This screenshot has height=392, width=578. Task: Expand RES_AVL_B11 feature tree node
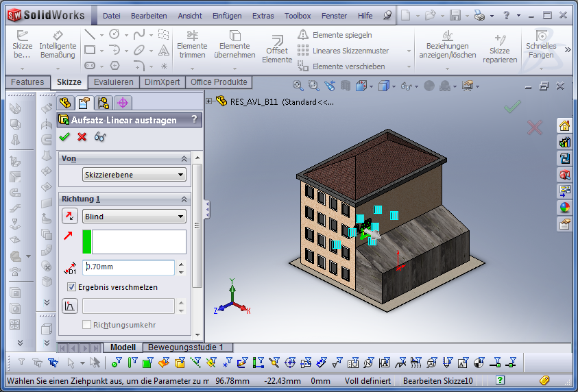tap(210, 101)
